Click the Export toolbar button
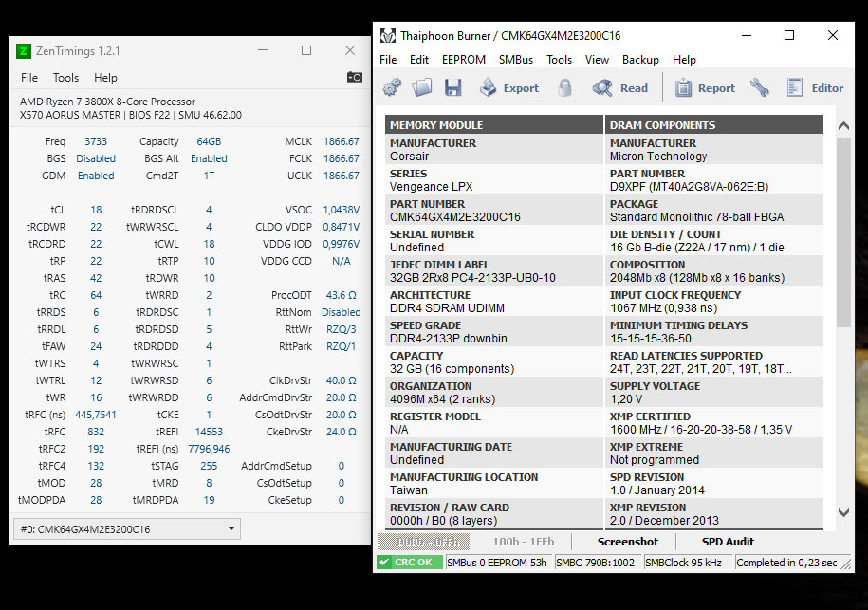This screenshot has height=610, width=868. 508,88
